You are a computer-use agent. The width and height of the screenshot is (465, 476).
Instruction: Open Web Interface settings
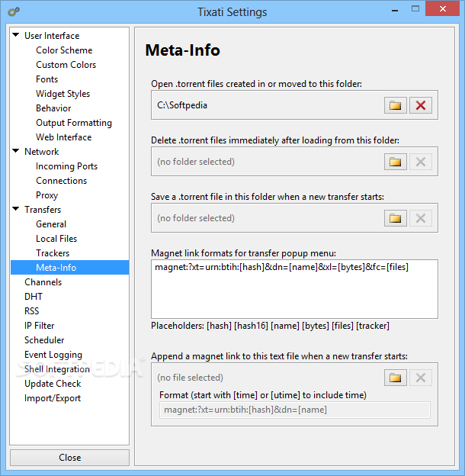tap(64, 137)
